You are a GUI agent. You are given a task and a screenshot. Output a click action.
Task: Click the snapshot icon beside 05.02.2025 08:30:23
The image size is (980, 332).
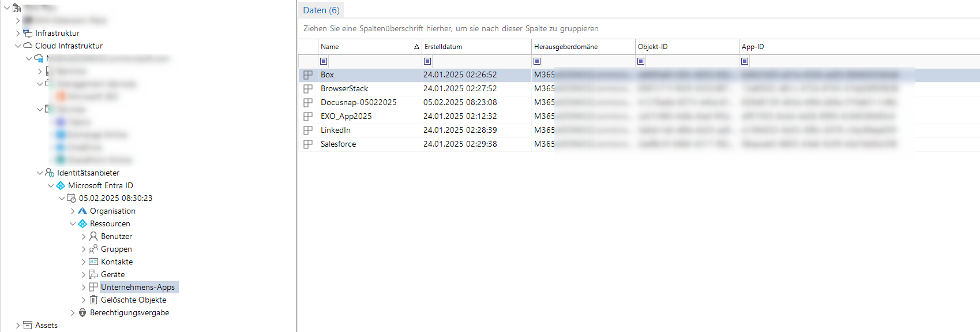pos(72,198)
